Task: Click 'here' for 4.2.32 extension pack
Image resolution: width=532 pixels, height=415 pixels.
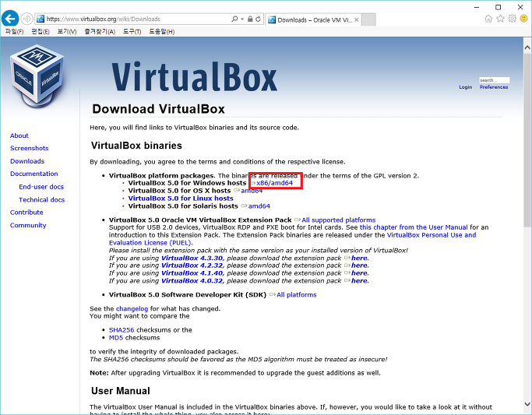Action: (x=359, y=266)
